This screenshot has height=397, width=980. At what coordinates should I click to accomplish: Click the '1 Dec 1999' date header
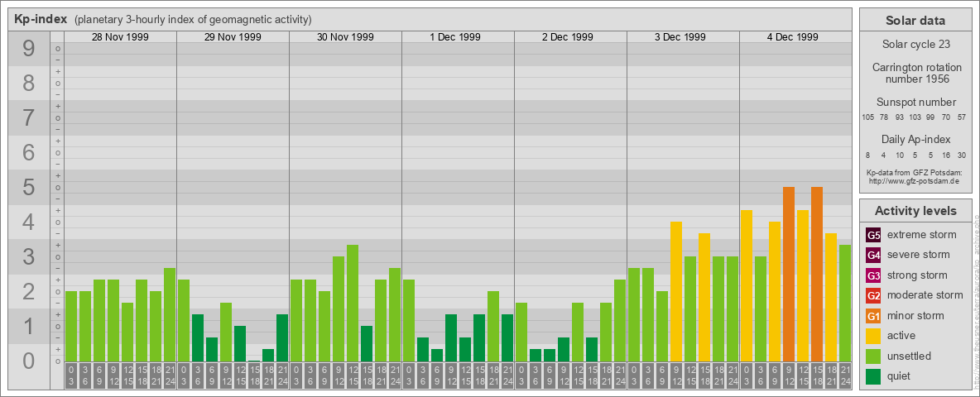(x=455, y=37)
